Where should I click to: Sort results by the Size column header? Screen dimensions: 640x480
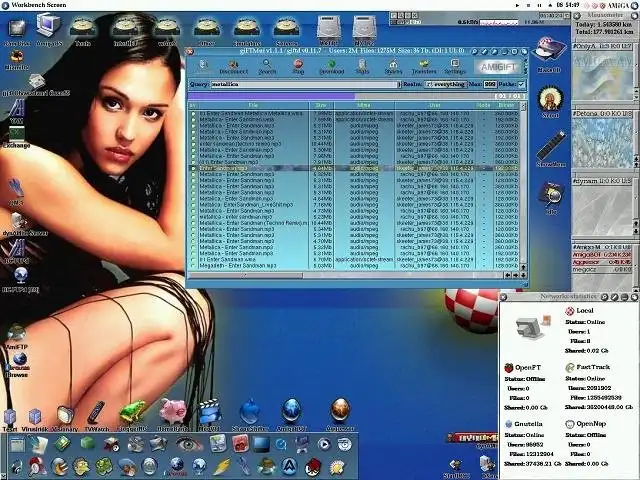tap(322, 105)
